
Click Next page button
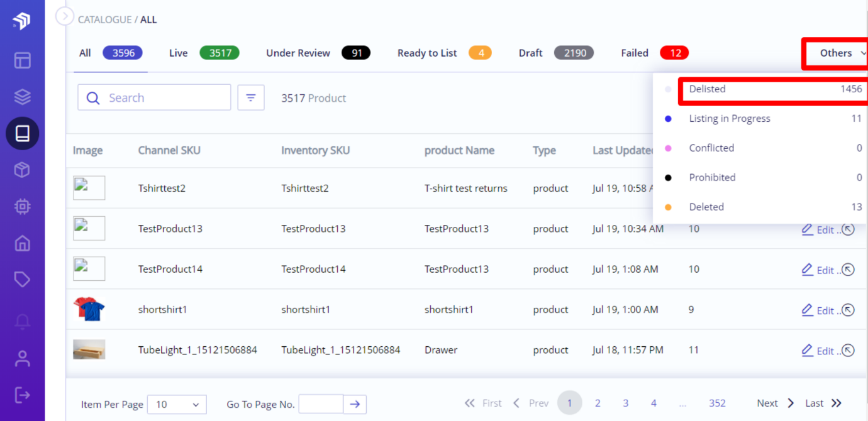(776, 403)
